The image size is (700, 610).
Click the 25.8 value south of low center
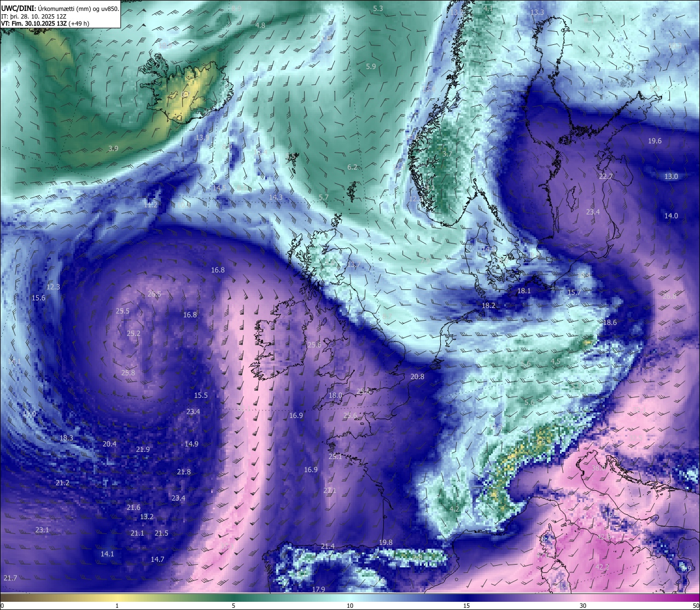(x=128, y=373)
